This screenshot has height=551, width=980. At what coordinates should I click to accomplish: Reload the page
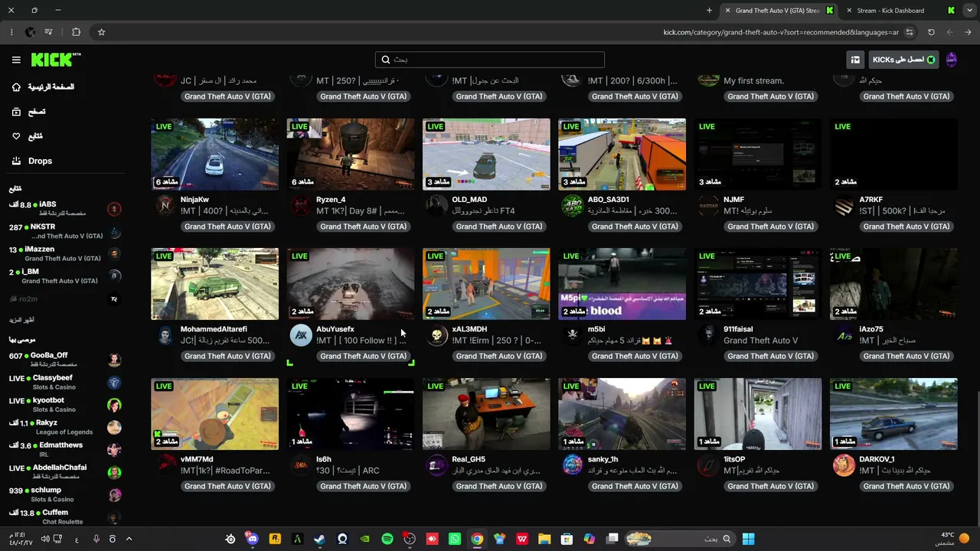coord(931,32)
